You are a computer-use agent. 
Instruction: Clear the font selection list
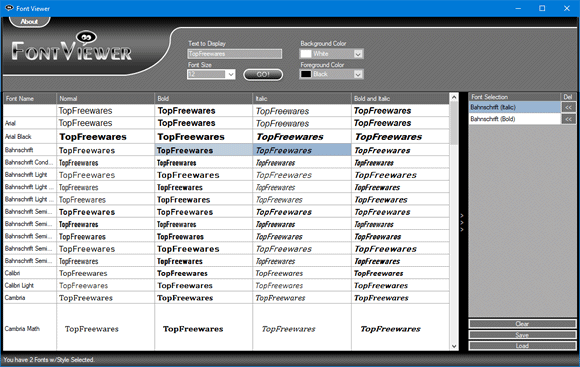point(522,324)
